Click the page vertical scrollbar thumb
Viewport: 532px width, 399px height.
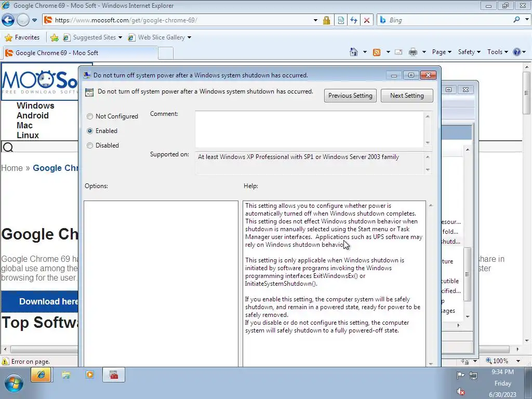click(x=526, y=93)
